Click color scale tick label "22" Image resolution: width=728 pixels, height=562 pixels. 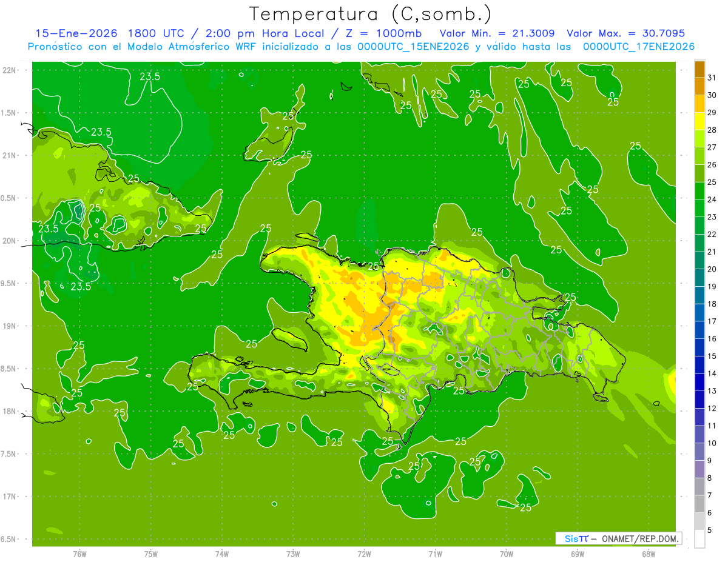point(712,235)
